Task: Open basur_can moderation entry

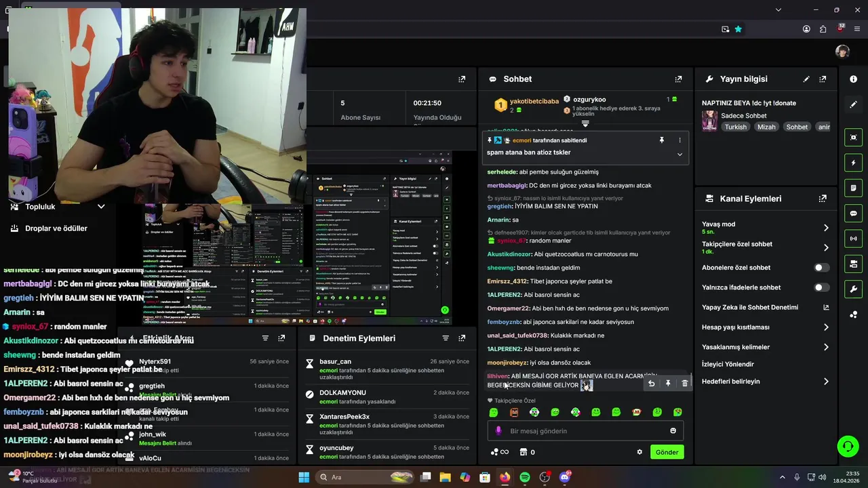Action: pyautogui.click(x=387, y=370)
